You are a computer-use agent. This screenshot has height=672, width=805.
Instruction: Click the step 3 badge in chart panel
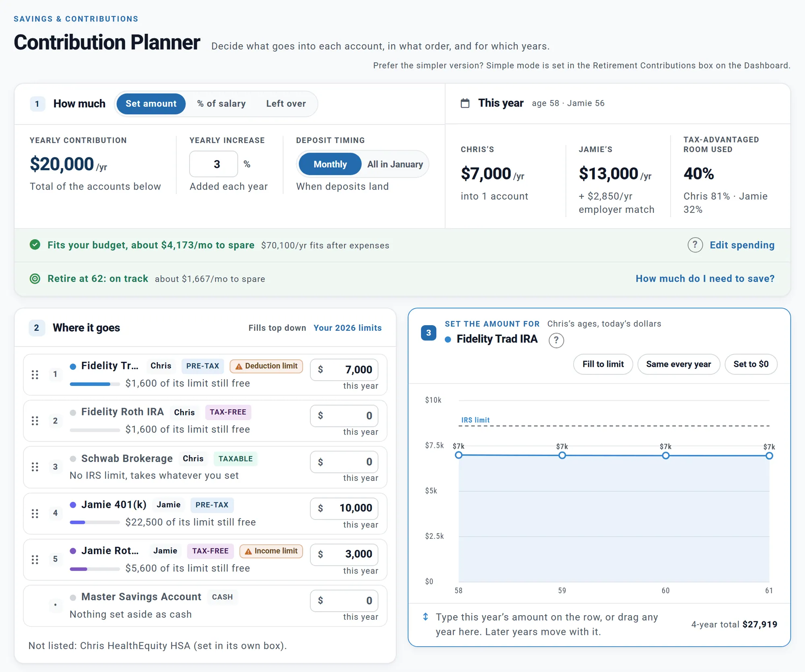pyautogui.click(x=429, y=333)
